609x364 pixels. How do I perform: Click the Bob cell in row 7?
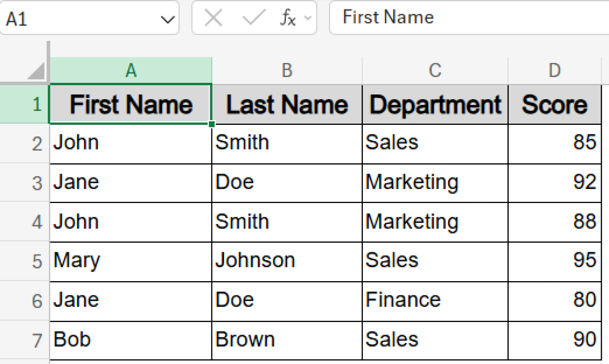click(131, 339)
